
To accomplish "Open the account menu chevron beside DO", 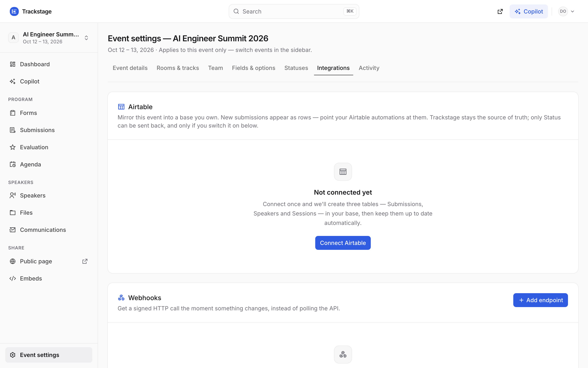I will click(x=572, y=11).
